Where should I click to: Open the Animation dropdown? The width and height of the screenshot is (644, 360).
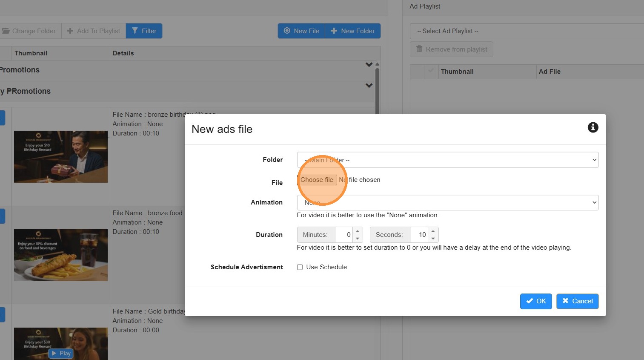pos(447,203)
